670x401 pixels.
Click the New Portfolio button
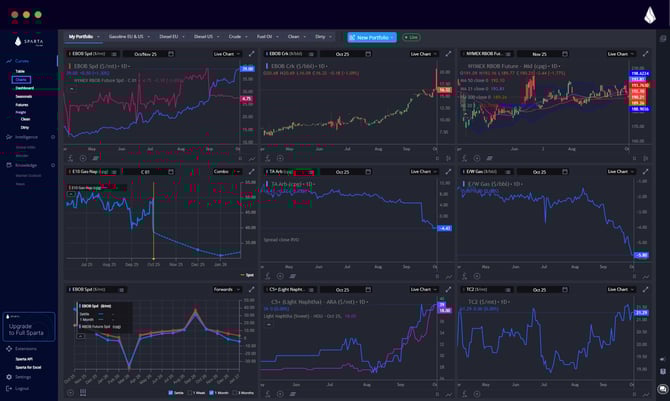pyautogui.click(x=371, y=37)
